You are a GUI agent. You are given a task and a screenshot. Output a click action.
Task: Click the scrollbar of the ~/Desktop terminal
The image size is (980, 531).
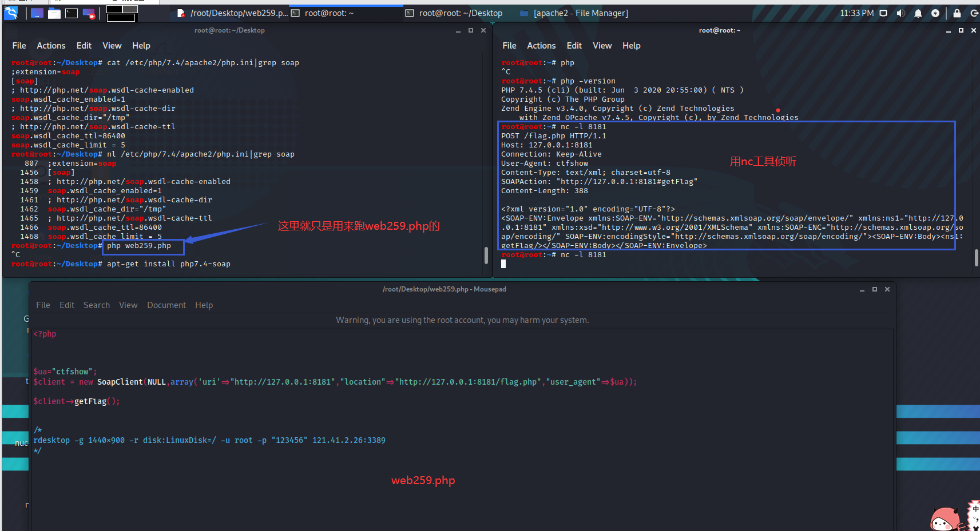pos(486,255)
